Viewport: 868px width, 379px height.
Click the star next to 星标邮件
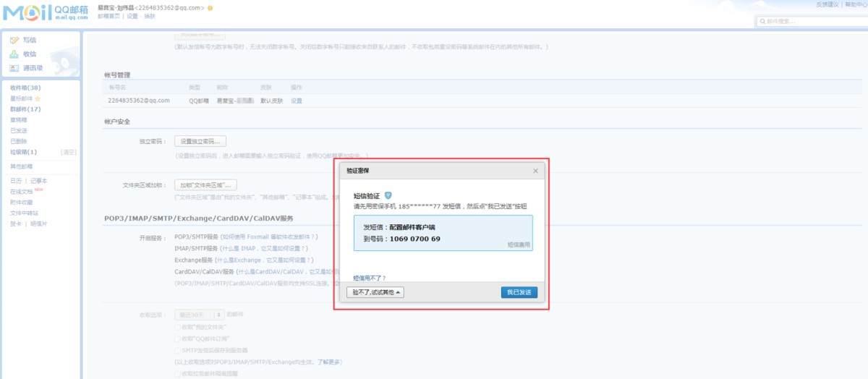(x=38, y=98)
